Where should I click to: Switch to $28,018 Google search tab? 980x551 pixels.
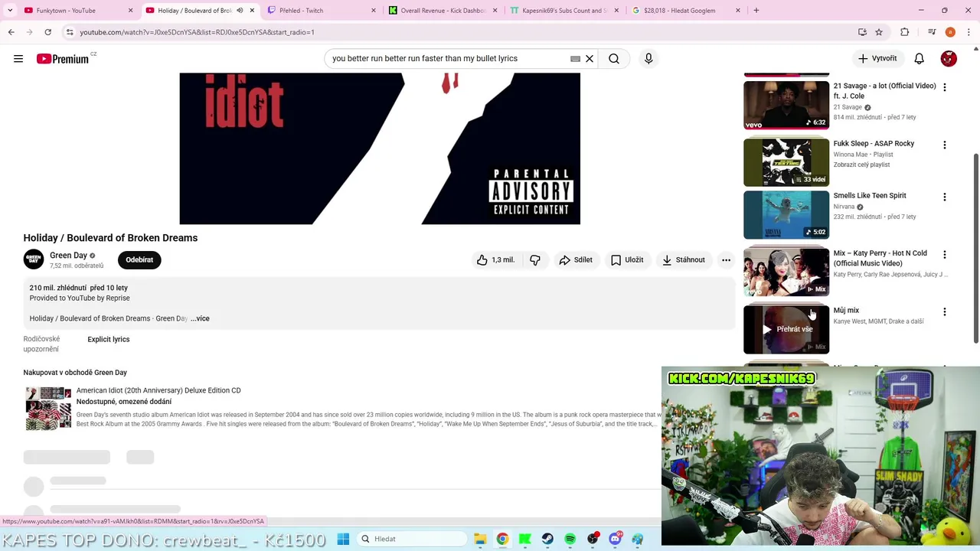pyautogui.click(x=686, y=11)
